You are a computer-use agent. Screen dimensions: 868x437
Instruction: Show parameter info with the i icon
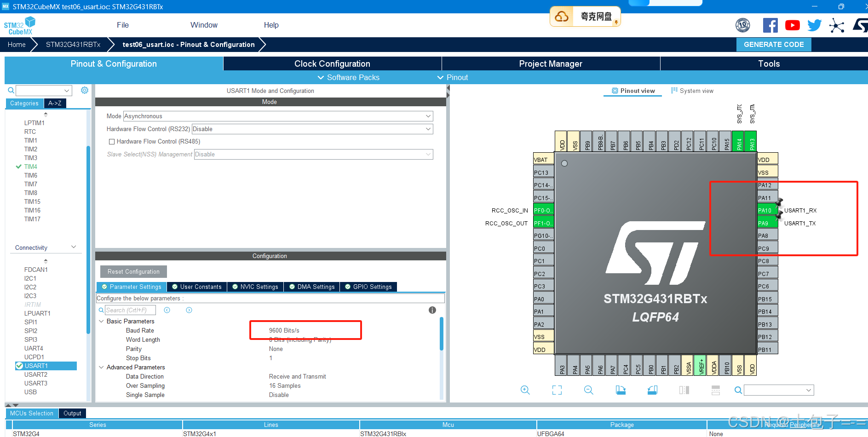point(432,310)
